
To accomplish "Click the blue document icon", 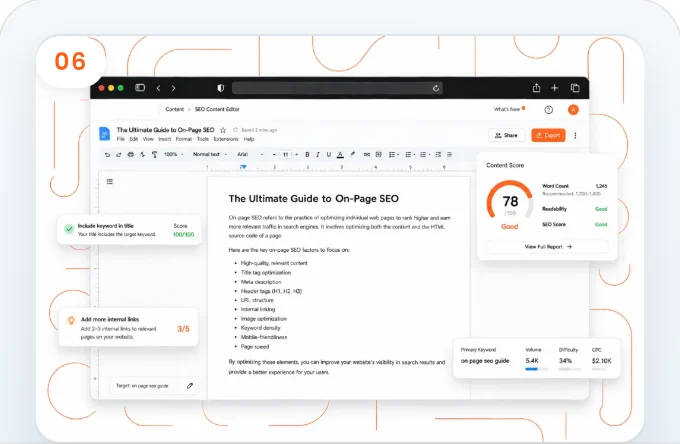I will point(105,134).
